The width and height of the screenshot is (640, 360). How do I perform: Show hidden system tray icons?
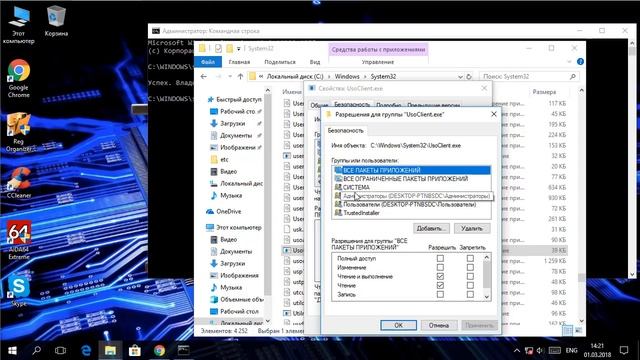[517, 350]
